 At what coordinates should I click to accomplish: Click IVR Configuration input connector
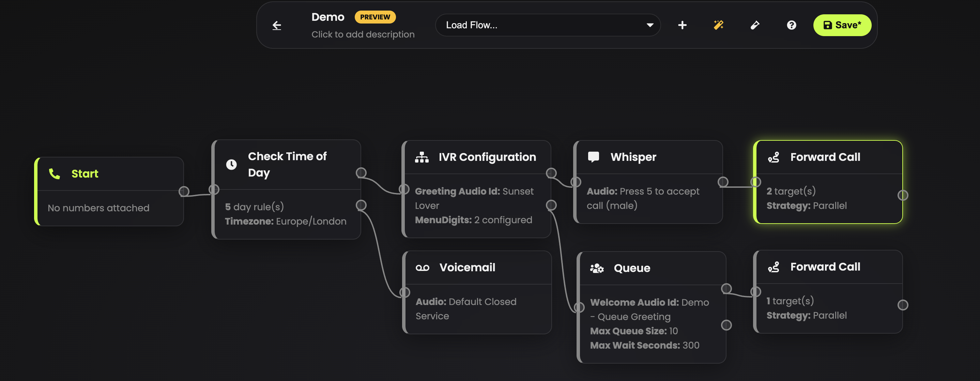(404, 189)
